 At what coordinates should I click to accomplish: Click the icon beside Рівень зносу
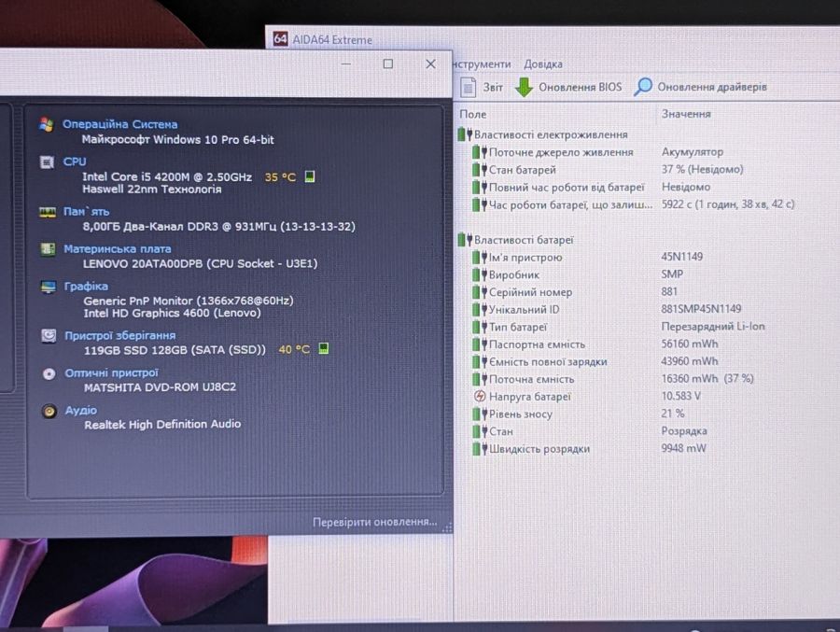tap(480, 414)
